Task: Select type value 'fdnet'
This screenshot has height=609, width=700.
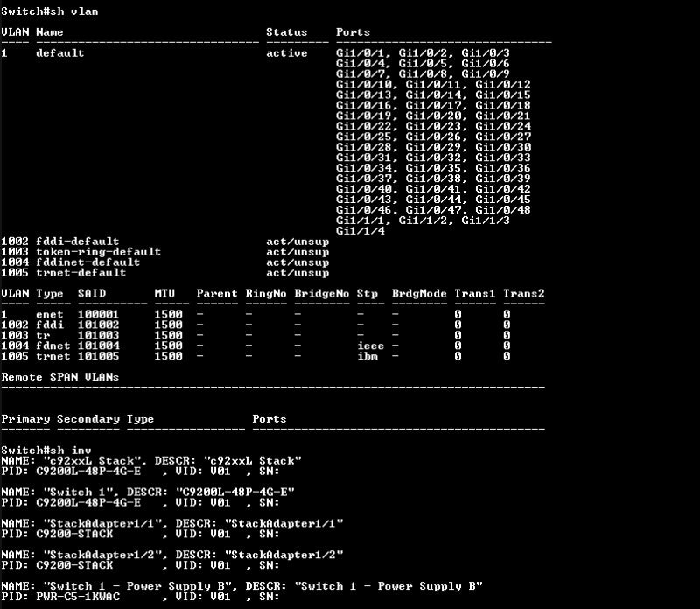Action: point(53,346)
